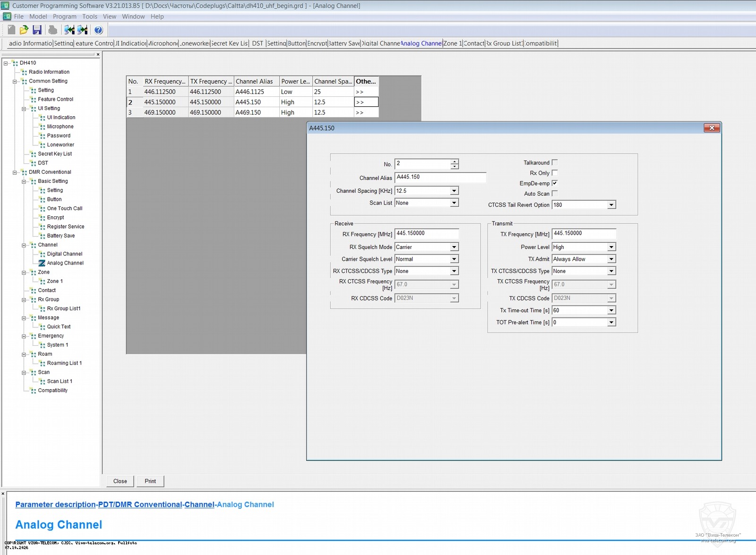Click the TX Frequency input field
The image size is (756, 555).
tap(584, 234)
